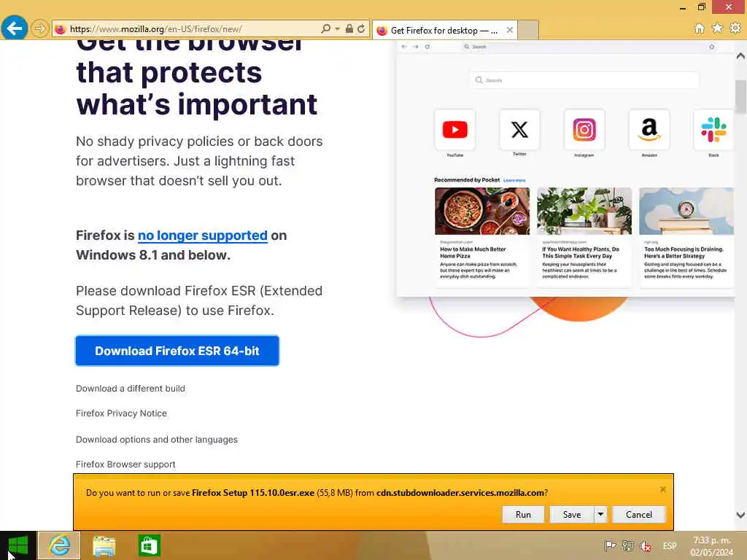
Task: Click 'Firefox Setup 115.10.0esr.exe' filename text
Action: click(x=253, y=493)
